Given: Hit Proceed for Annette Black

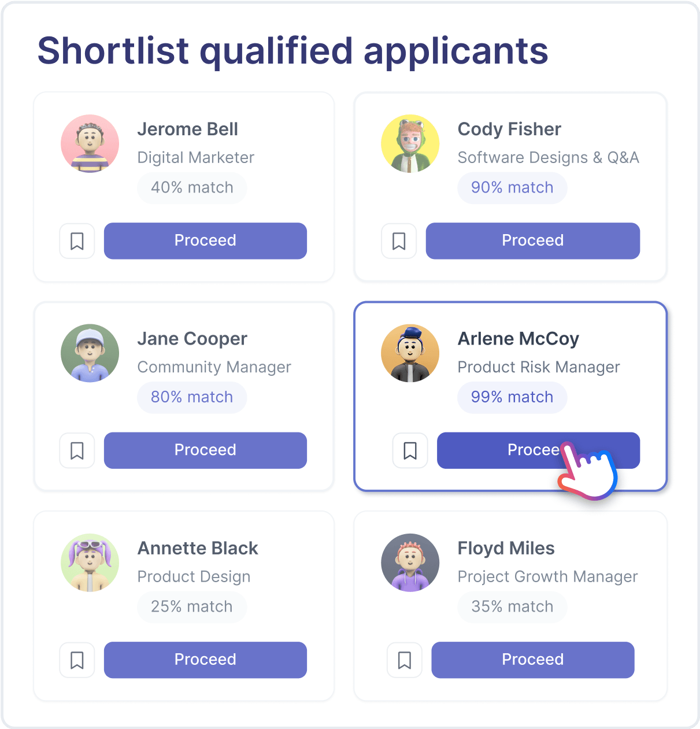Looking at the screenshot, I should (x=205, y=660).
